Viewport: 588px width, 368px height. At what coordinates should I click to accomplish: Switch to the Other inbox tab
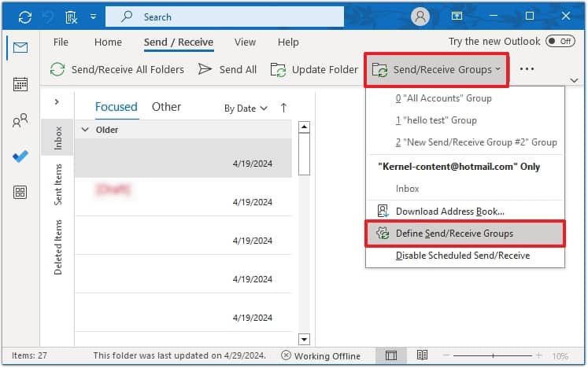[166, 107]
